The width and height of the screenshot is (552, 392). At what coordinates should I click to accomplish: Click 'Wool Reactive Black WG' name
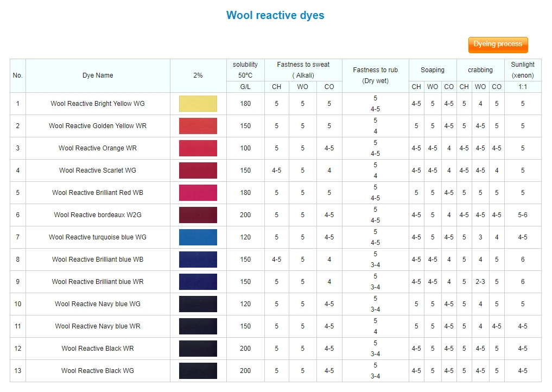pyautogui.click(x=98, y=370)
